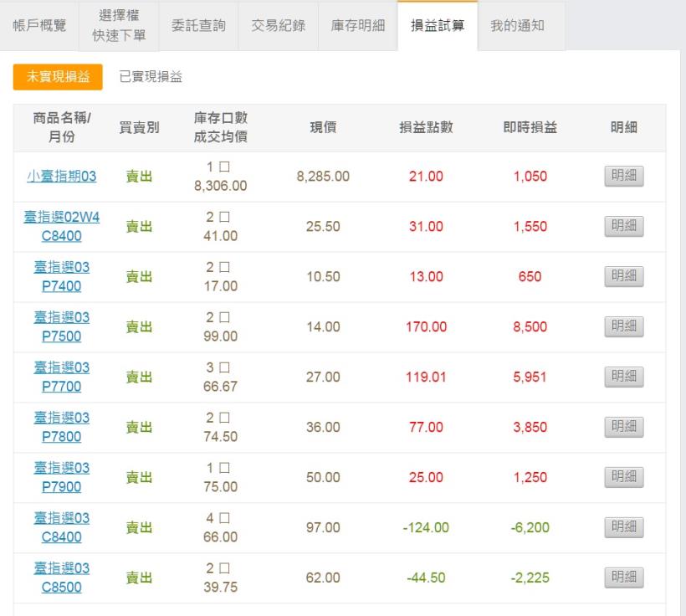Open the 臺指選02W4 C8400 link
The height and width of the screenshot is (616, 686).
[x=62, y=227]
